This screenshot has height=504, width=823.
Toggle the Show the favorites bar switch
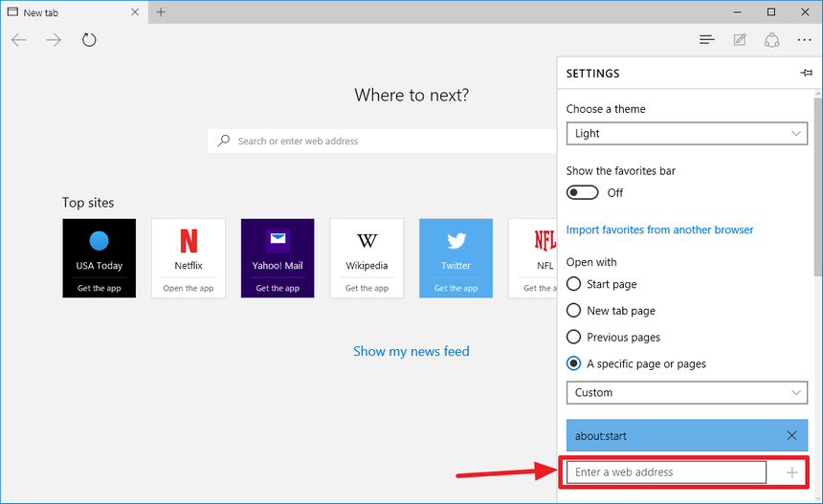point(582,192)
